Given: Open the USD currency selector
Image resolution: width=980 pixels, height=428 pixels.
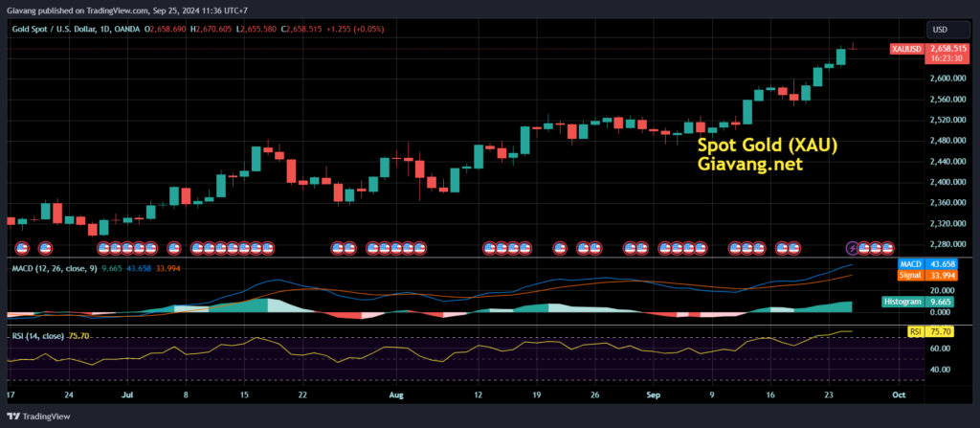Looking at the screenshot, I should (940, 29).
